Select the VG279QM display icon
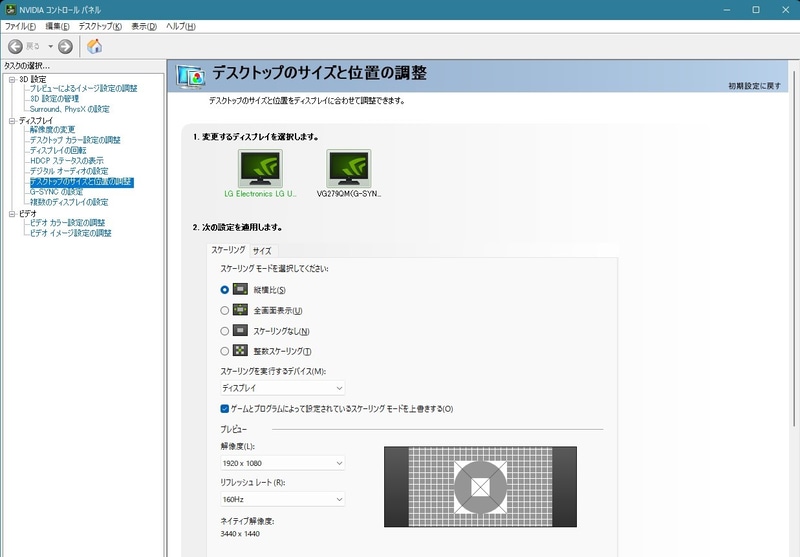The height and width of the screenshot is (557, 800). 349,168
